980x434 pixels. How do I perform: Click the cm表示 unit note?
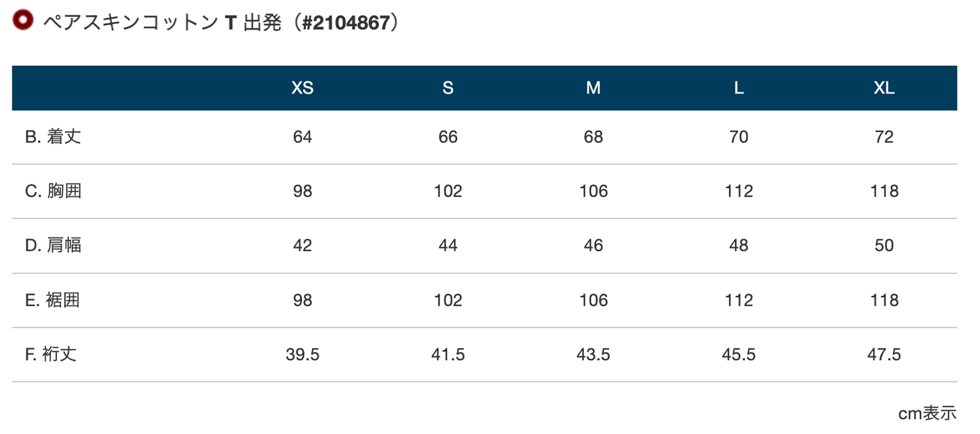pyautogui.click(x=928, y=413)
